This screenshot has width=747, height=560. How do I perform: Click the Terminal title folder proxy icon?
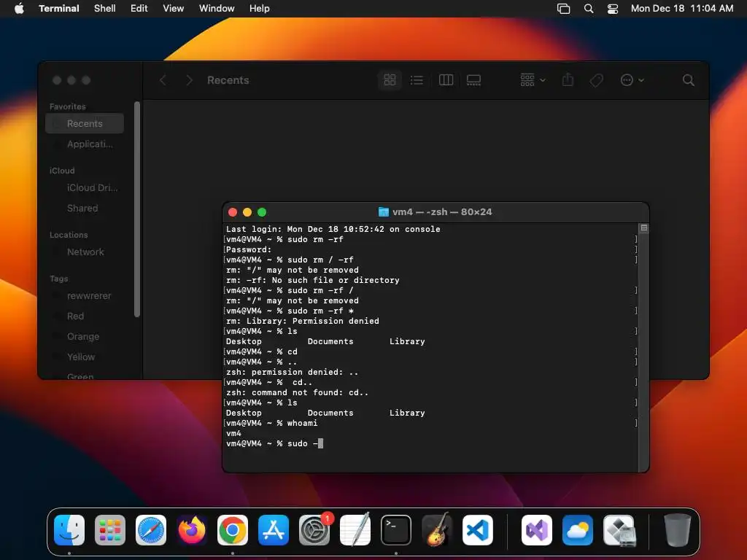pos(384,212)
